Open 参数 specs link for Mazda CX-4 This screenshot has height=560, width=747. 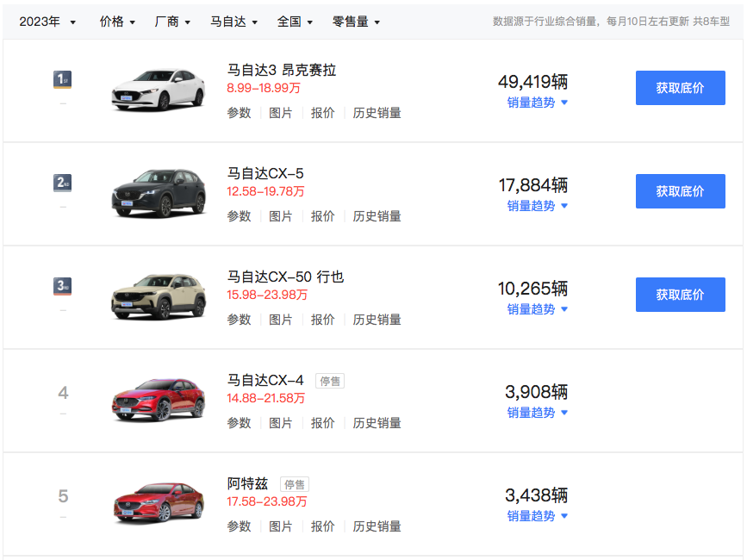tap(239, 423)
